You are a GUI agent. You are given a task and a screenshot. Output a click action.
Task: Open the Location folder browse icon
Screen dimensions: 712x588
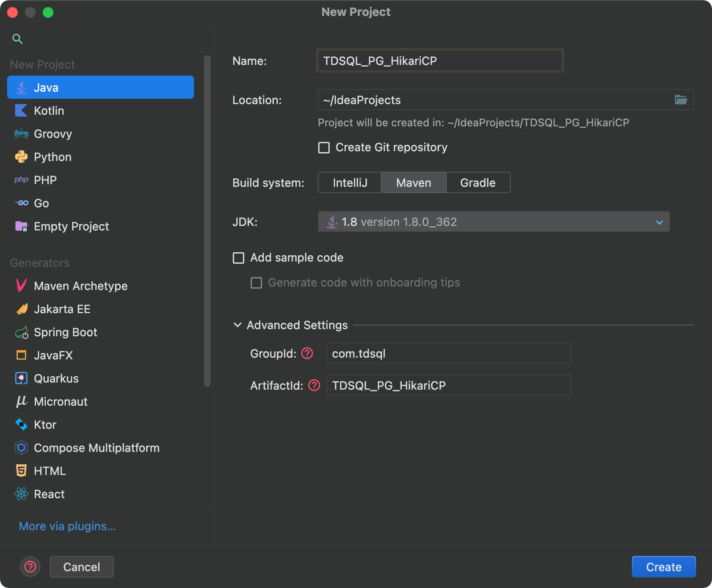click(x=680, y=100)
